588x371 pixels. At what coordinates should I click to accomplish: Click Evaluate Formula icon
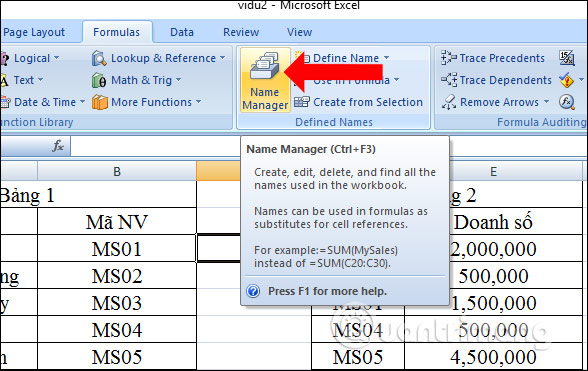click(566, 102)
